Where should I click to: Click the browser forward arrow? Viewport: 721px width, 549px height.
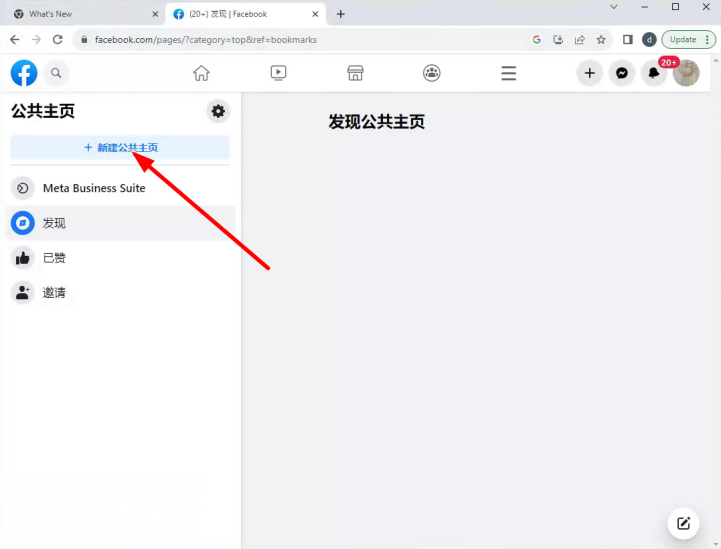coord(36,40)
